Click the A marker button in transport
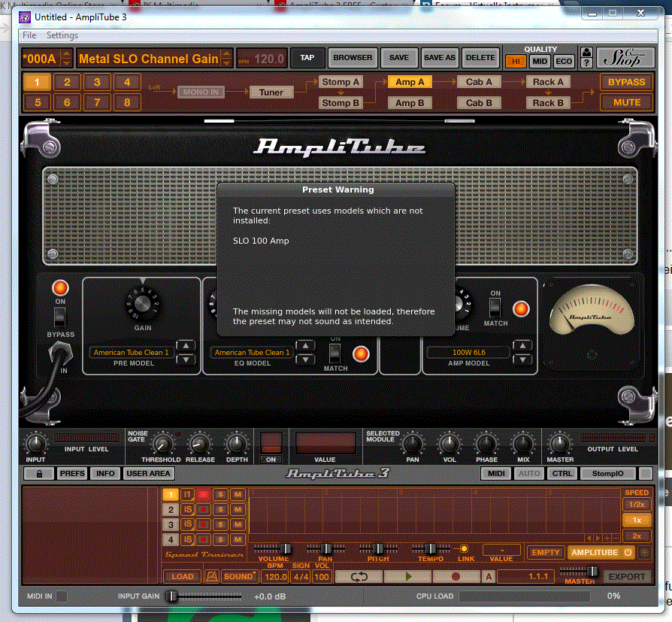 pos(489,577)
